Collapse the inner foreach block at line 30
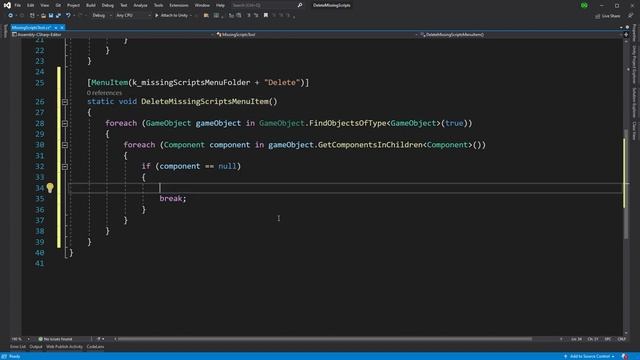This screenshot has height=360, width=640. (64, 145)
